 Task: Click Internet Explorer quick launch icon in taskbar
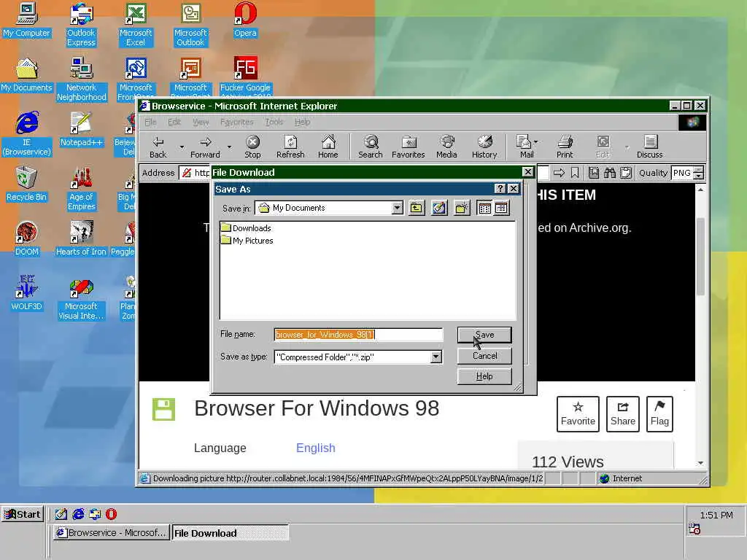(x=78, y=514)
